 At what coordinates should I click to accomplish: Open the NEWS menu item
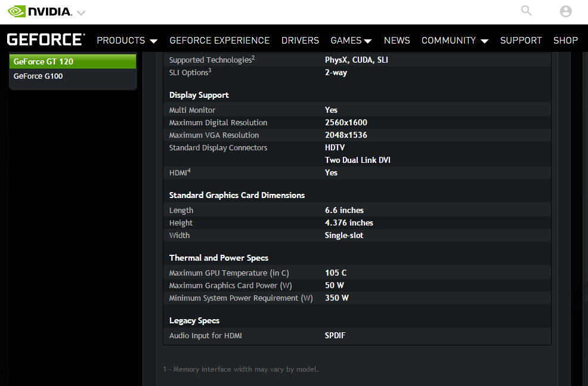pos(397,41)
